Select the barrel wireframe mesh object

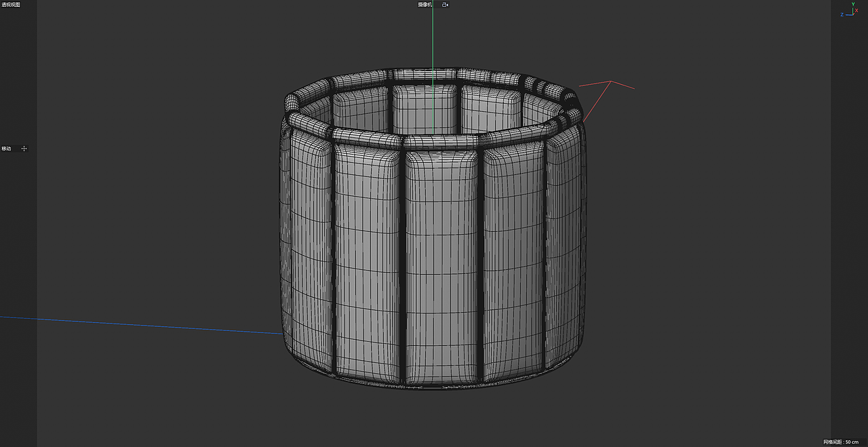coord(434,231)
